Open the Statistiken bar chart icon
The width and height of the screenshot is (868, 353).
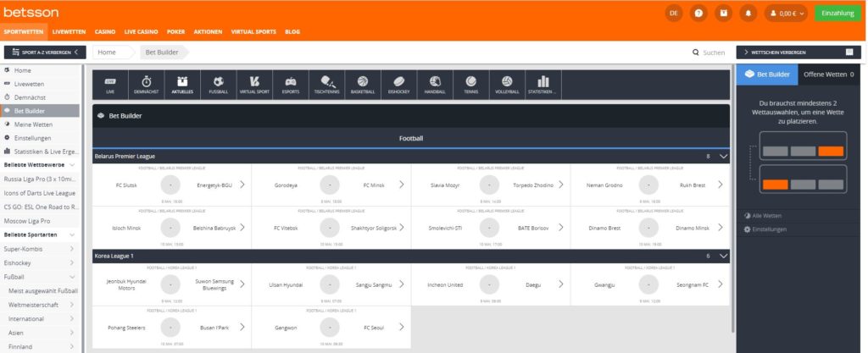(543, 85)
